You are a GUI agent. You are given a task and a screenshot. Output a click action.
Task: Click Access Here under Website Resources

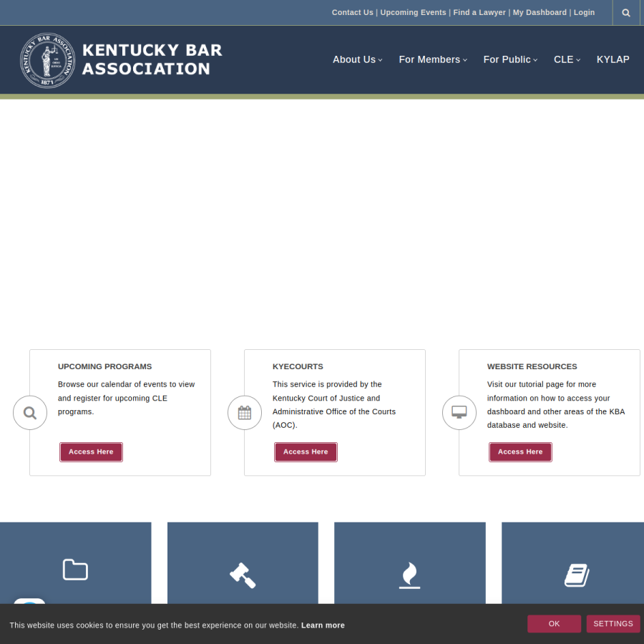click(520, 452)
